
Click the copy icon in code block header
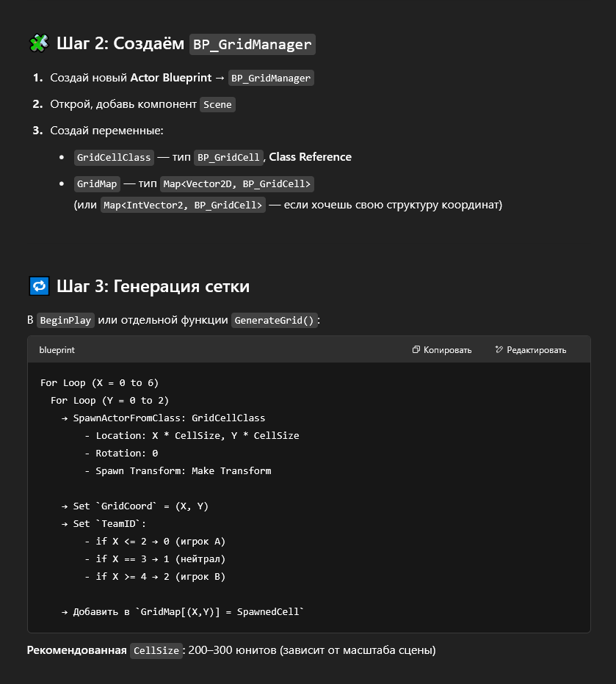click(416, 350)
